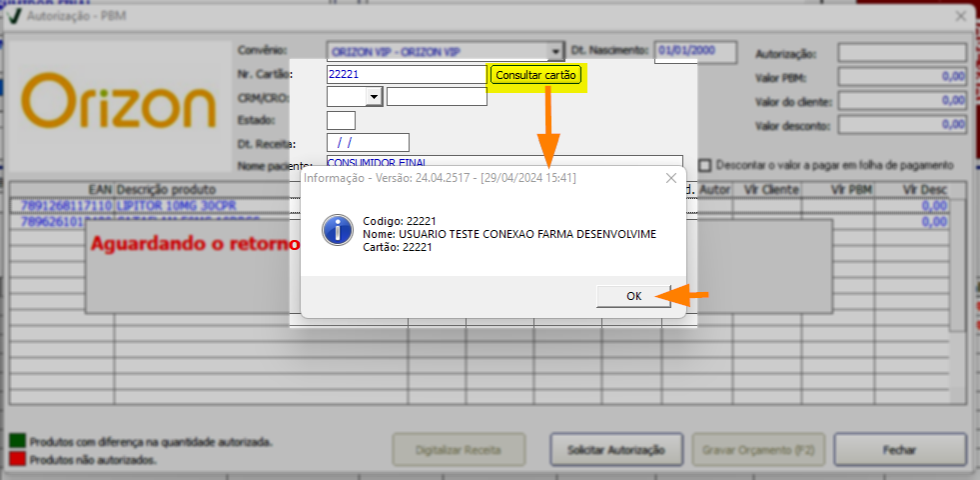The image size is (980, 480).
Task: Click the Digitalizar Receita button
Action: 459,450
